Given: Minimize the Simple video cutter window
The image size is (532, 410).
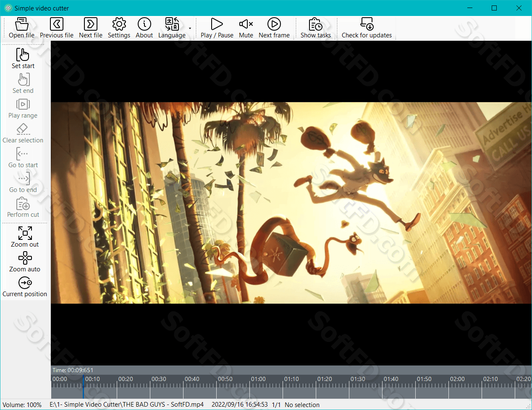Looking at the screenshot, I should [x=470, y=8].
